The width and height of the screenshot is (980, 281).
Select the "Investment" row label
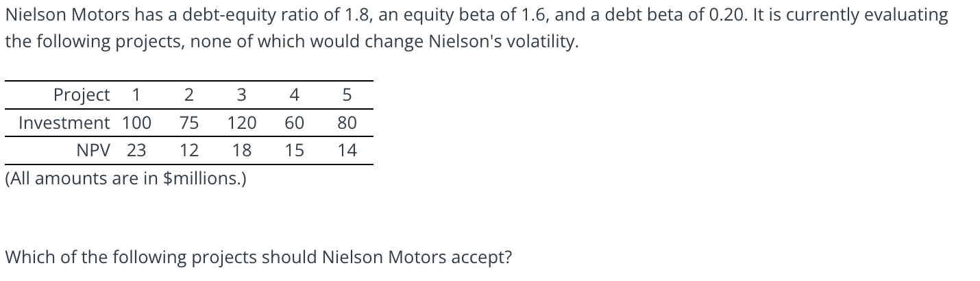64,123
